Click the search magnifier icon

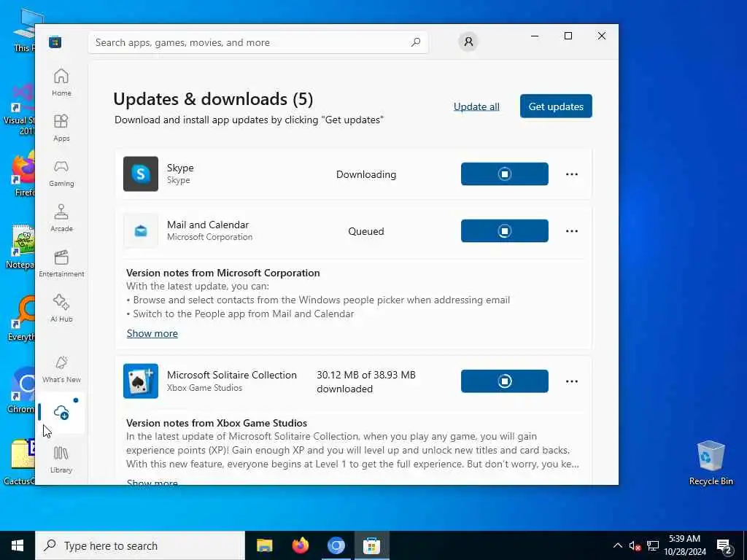click(x=415, y=42)
